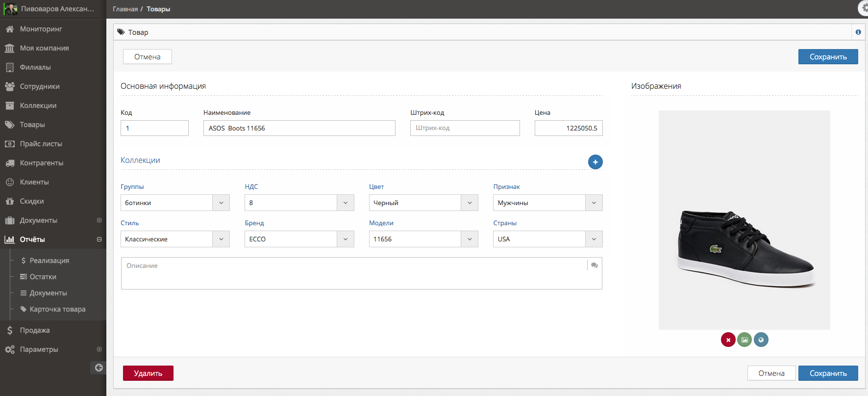
Task: Open the Стиль dropdown showing Классические
Action: click(175, 239)
